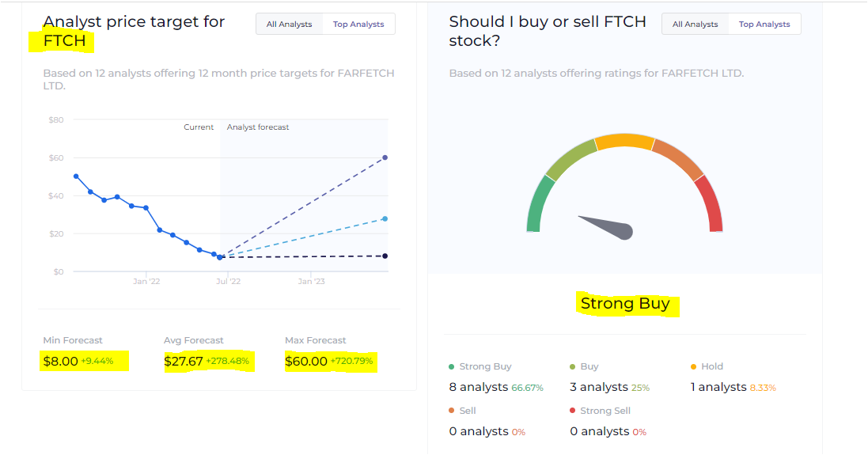Image resolution: width=868 pixels, height=455 pixels.
Task: Click the highlighted Strong Buy rating text
Action: pyautogui.click(x=625, y=304)
